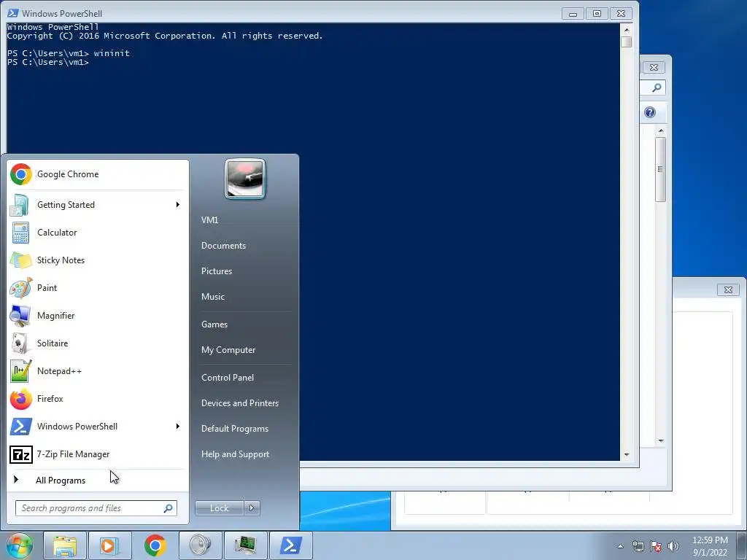Show All Programs list
The height and width of the screenshot is (560, 747).
(x=98, y=480)
